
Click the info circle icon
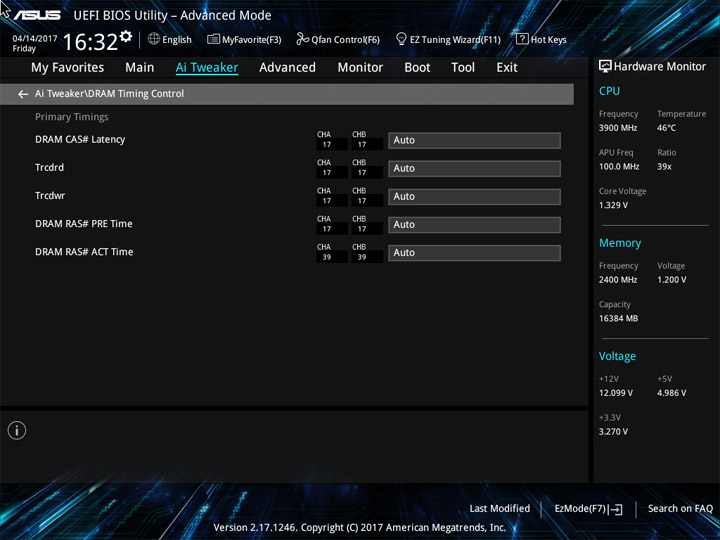(17, 430)
